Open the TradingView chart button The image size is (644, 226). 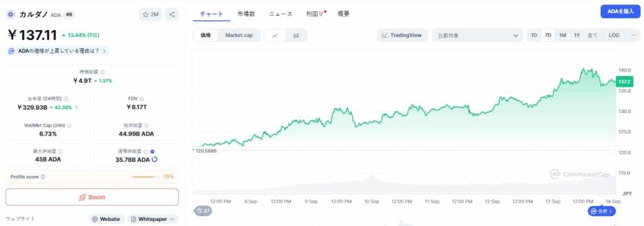click(x=402, y=36)
